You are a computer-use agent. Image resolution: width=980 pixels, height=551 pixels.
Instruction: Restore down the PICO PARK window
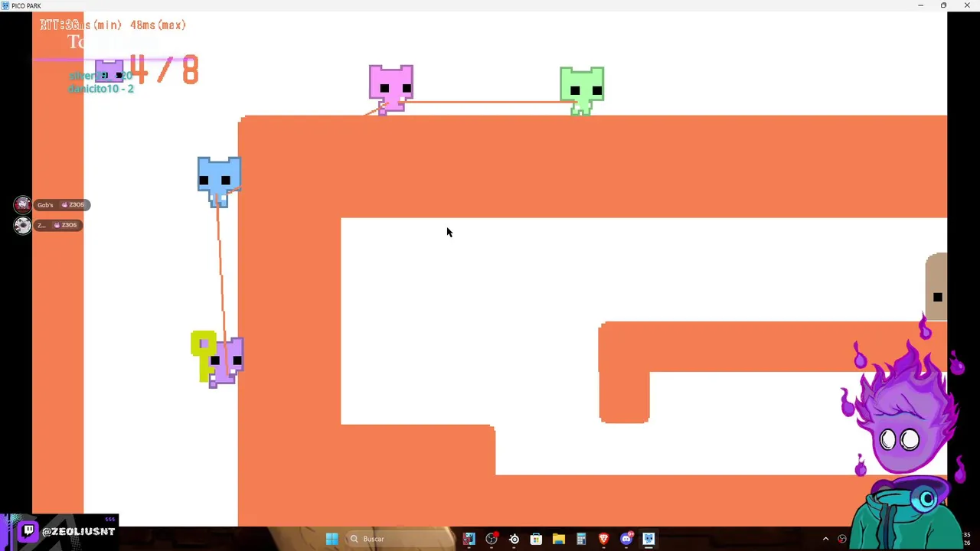pyautogui.click(x=943, y=5)
